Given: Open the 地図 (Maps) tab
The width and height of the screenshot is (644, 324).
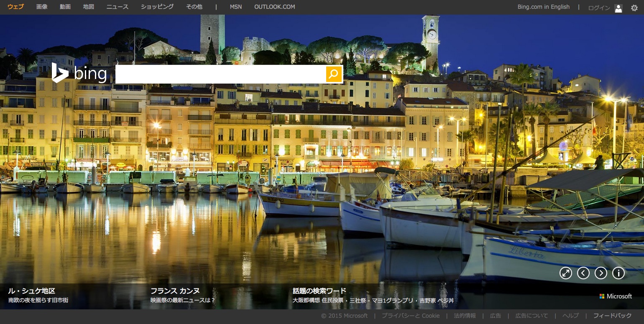Looking at the screenshot, I should click(89, 7).
